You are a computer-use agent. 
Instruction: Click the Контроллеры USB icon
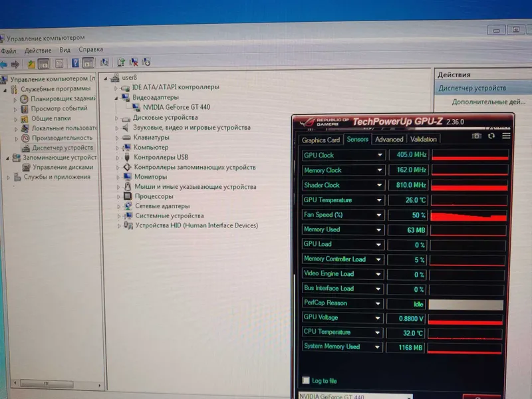[127, 157]
